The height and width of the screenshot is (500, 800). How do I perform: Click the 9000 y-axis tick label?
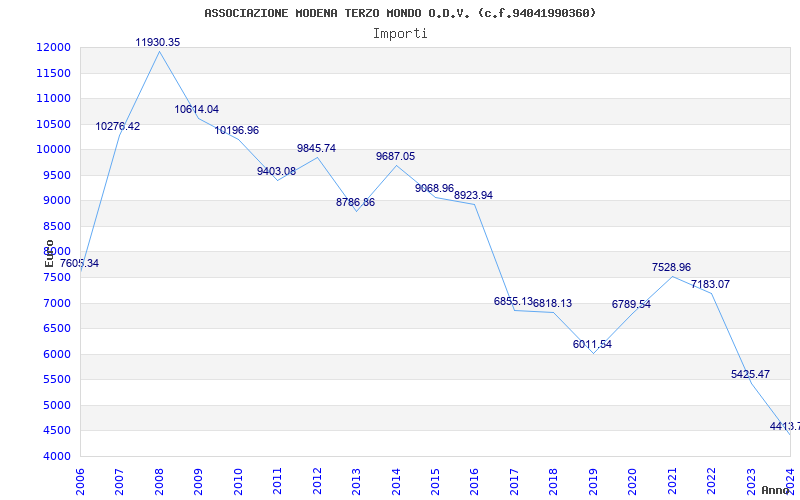click(x=56, y=201)
